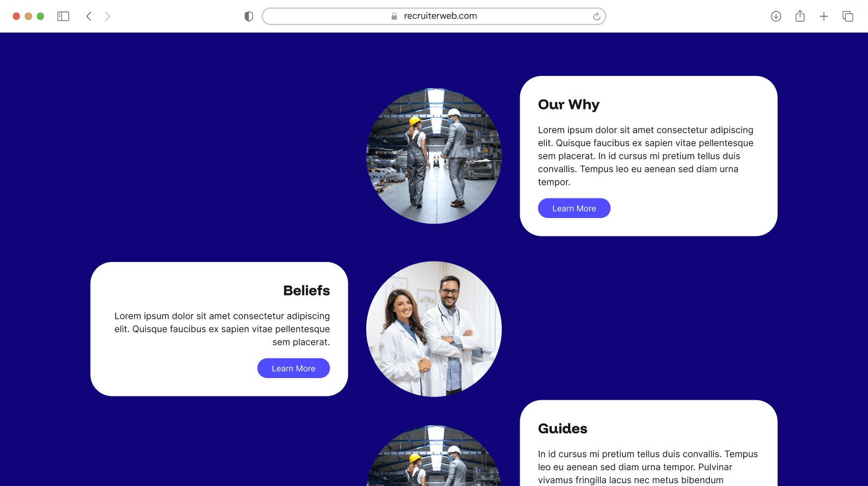This screenshot has width=868, height=486.
Task: Select the Guides heading
Action: coord(563,429)
